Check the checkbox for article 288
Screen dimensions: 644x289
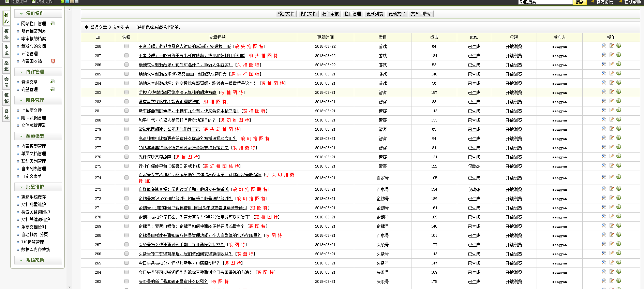tap(126, 46)
